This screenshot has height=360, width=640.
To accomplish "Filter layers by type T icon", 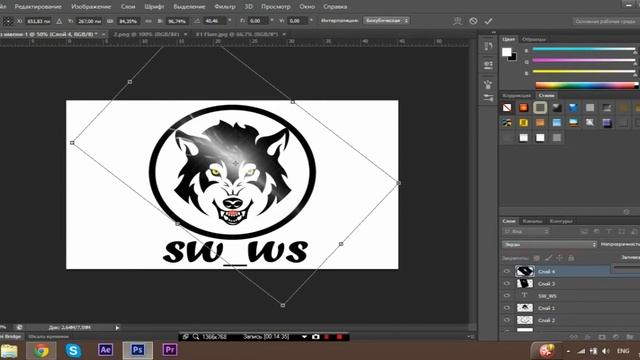I will 609,231.
